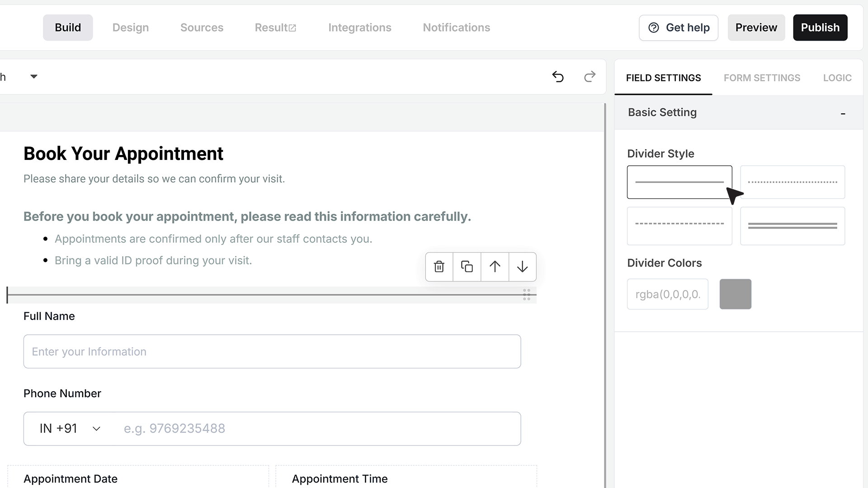Open the gray divider color swatch
868x488 pixels.
coord(736,294)
